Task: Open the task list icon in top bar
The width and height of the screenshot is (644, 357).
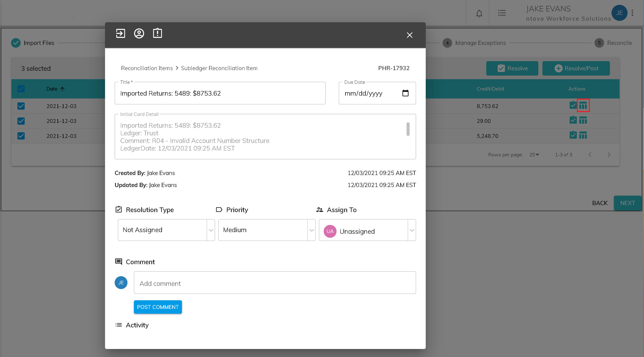Action: (x=502, y=13)
